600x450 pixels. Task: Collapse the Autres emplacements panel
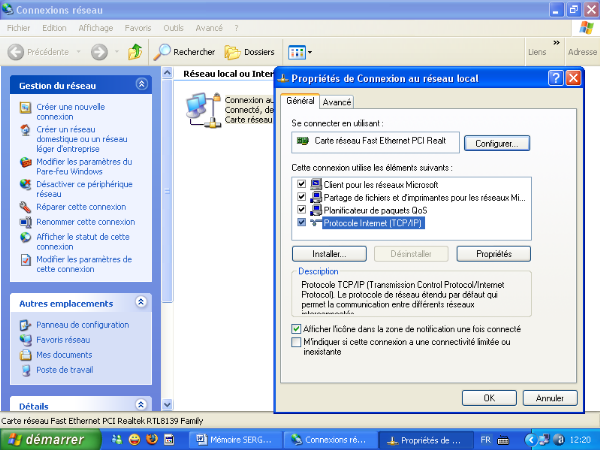[141, 302]
